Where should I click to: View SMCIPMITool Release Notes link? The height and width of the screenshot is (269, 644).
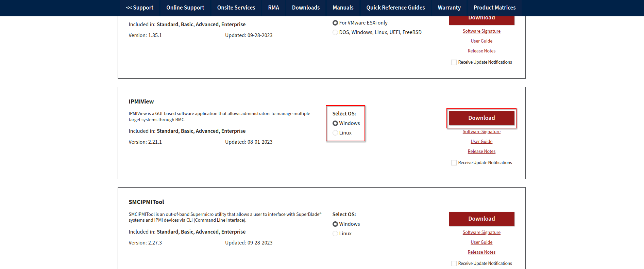click(481, 252)
